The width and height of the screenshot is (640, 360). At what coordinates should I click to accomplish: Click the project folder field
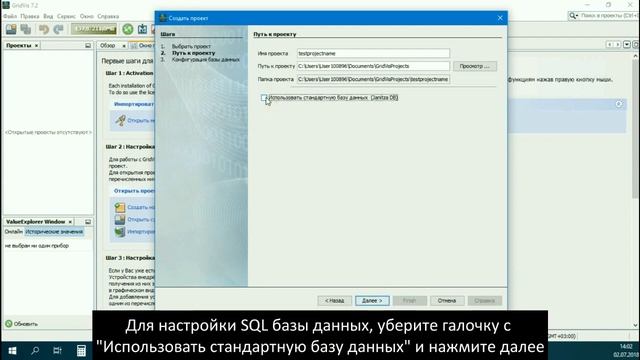(373, 79)
